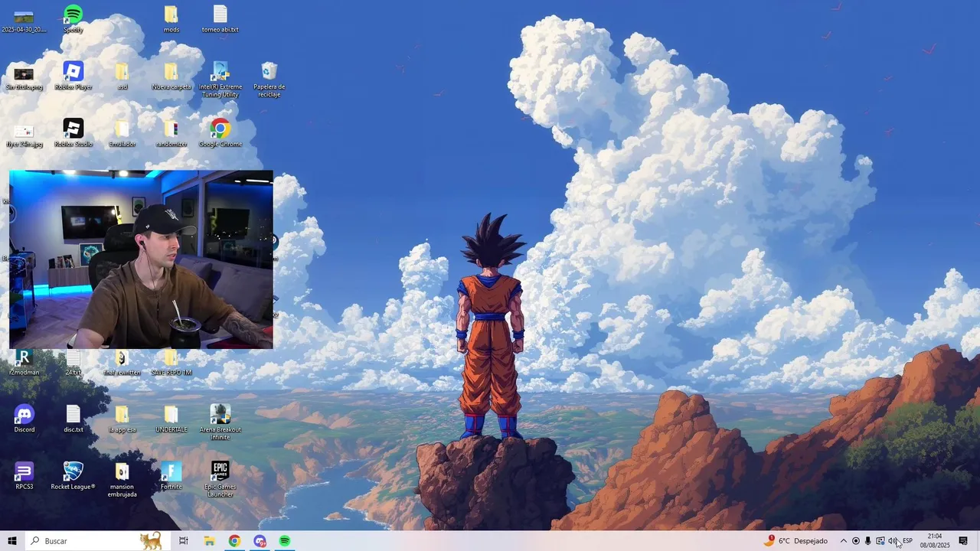Screen dimensions: 980x551
Task: Select the 24.txt file
Action: pyautogui.click(x=73, y=363)
